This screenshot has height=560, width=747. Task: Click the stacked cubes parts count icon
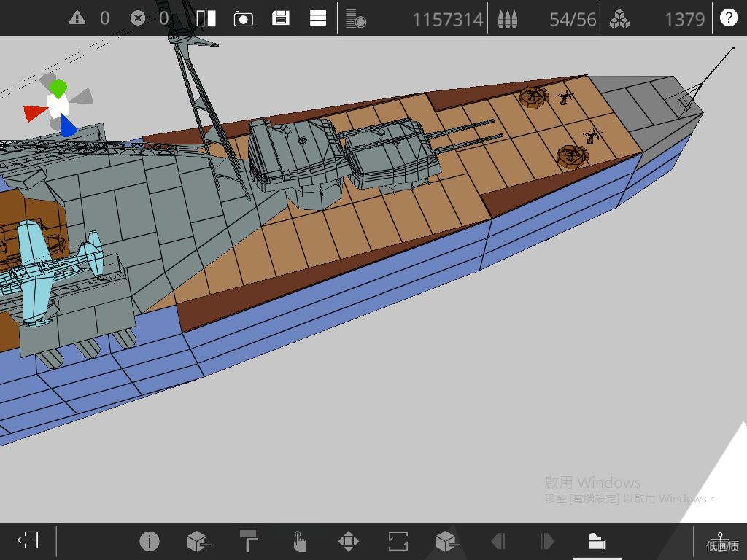click(x=619, y=19)
